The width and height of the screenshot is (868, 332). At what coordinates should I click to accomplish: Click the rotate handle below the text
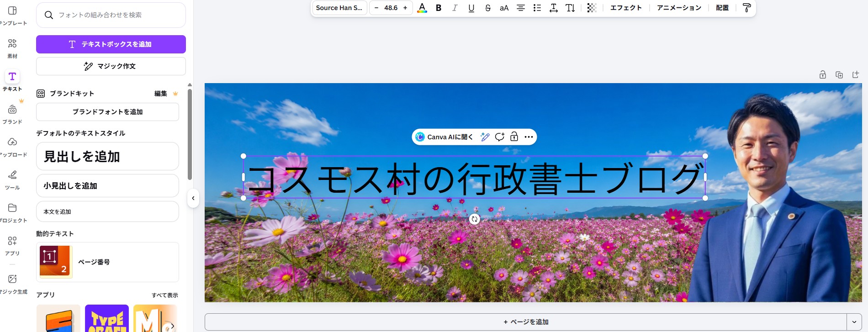(x=475, y=219)
